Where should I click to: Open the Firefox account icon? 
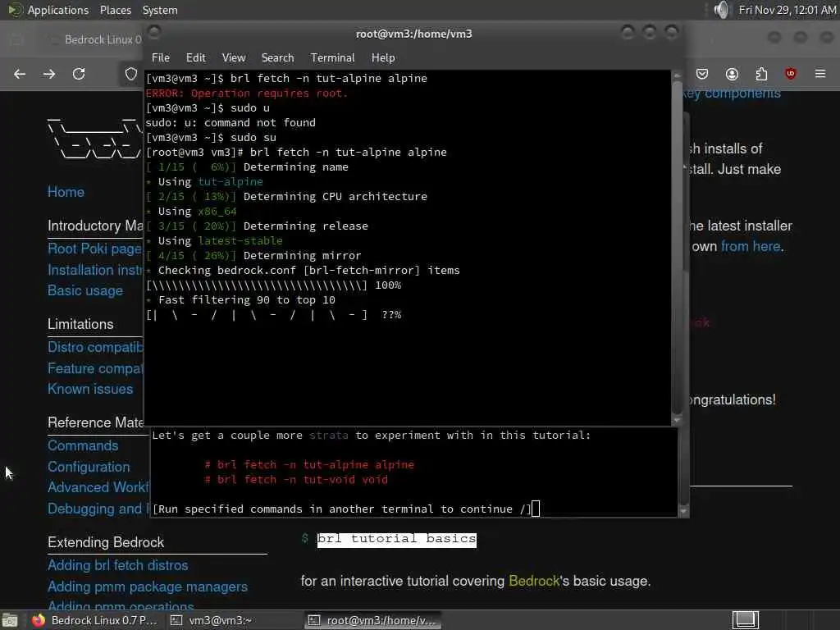(x=732, y=74)
